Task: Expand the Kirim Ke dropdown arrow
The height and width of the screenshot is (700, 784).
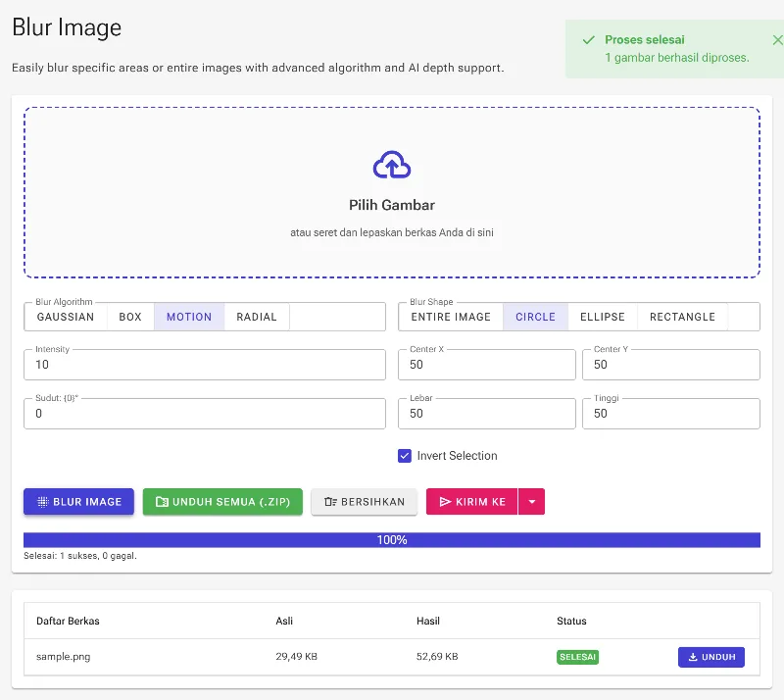Action: pos(532,502)
